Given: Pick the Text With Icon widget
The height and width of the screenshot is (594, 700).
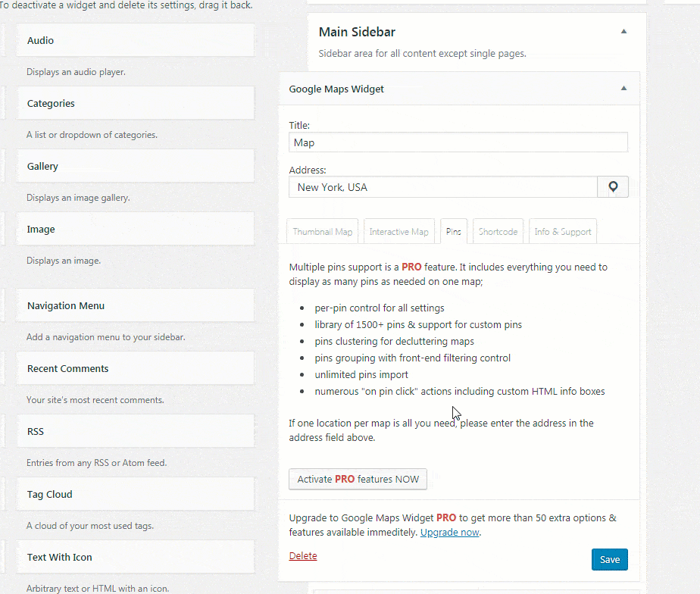Looking at the screenshot, I should point(136,558).
